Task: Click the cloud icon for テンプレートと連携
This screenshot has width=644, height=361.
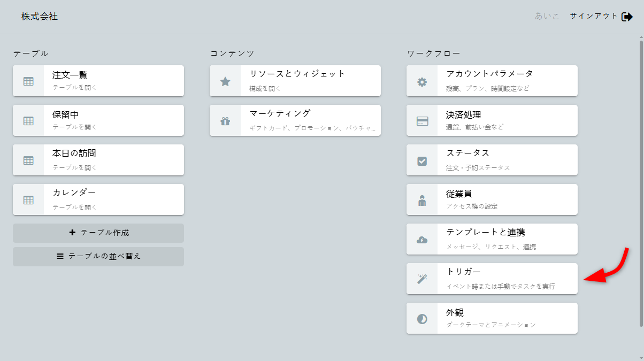Action: [x=422, y=240]
